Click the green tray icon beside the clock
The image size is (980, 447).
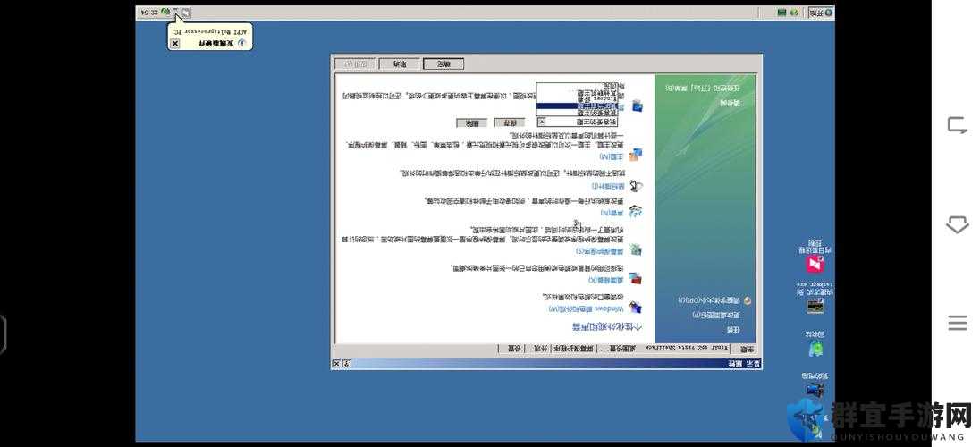(165, 12)
